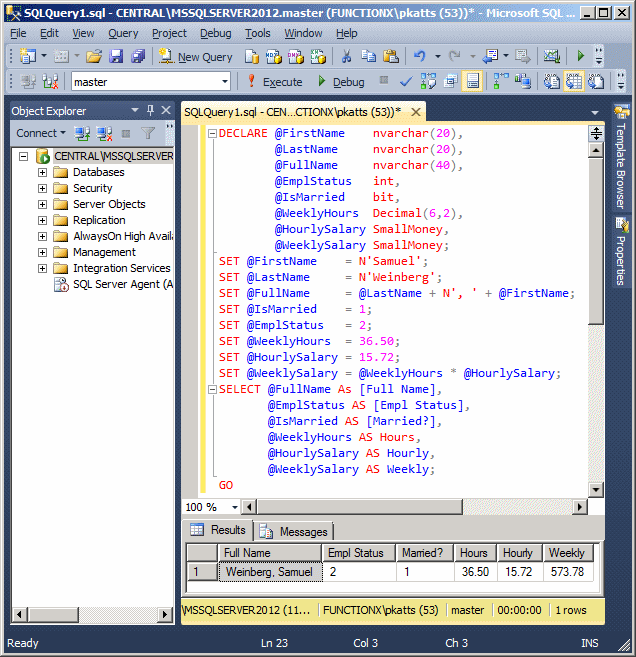Start Debug of the query
The height and width of the screenshot is (657, 636).
pyautogui.click(x=341, y=82)
